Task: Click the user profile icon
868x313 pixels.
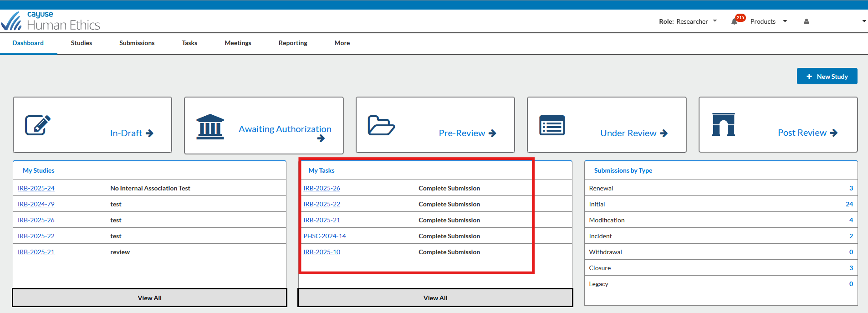Action: (807, 21)
